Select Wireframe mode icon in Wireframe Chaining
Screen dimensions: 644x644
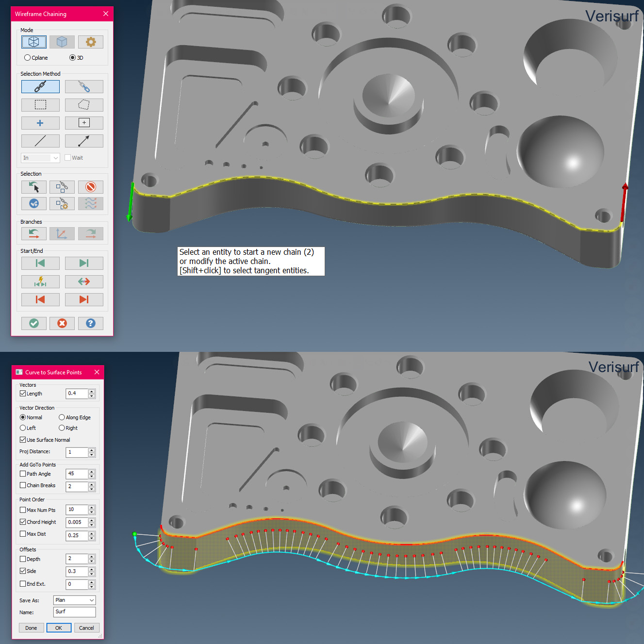(34, 42)
